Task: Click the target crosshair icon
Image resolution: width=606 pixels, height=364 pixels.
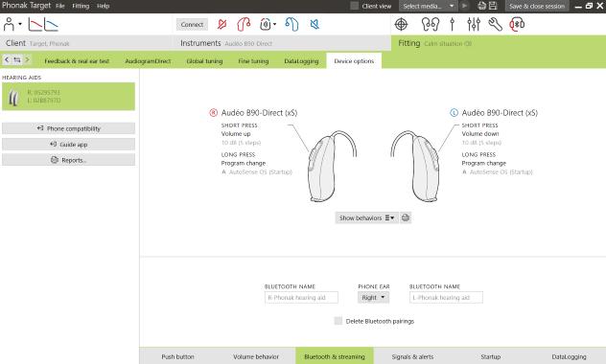Action: (401, 24)
